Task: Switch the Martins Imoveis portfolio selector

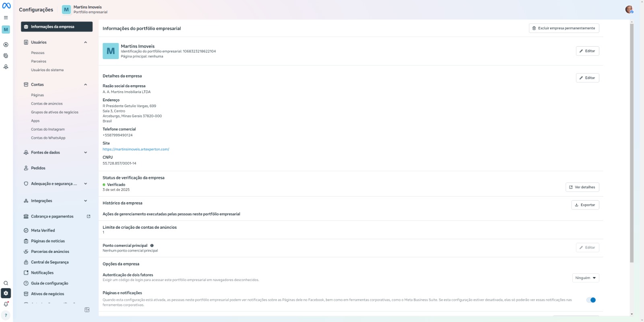Action: pos(85,10)
